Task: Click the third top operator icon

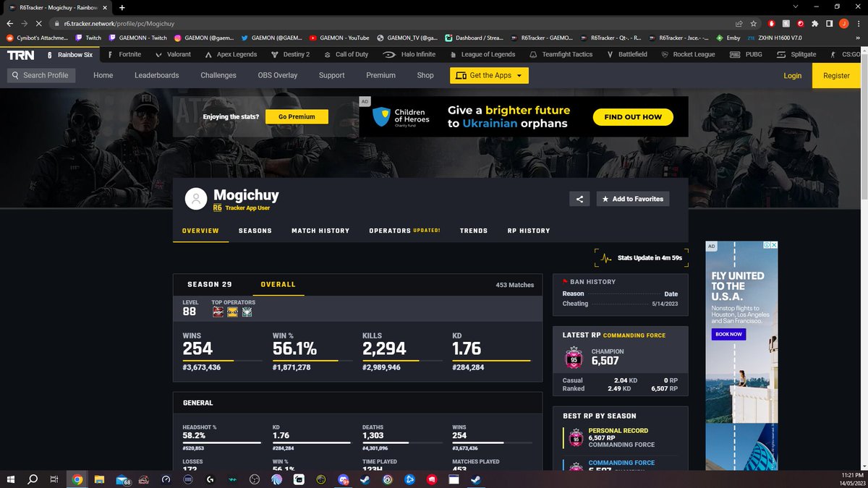Action: (x=247, y=312)
